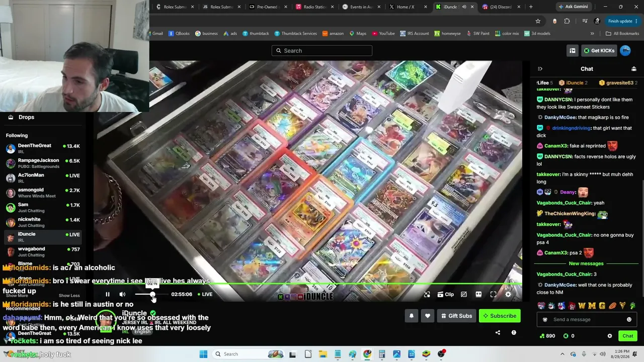Viewport: 644px width, 362px height.
Task: Mute the iDuncle tab audio icon
Action: pyautogui.click(x=464, y=7)
